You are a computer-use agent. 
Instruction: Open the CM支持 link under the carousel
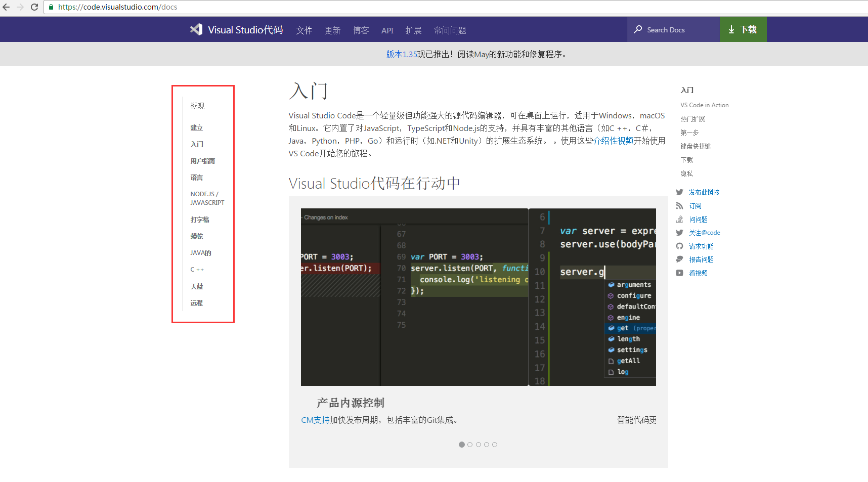click(315, 420)
